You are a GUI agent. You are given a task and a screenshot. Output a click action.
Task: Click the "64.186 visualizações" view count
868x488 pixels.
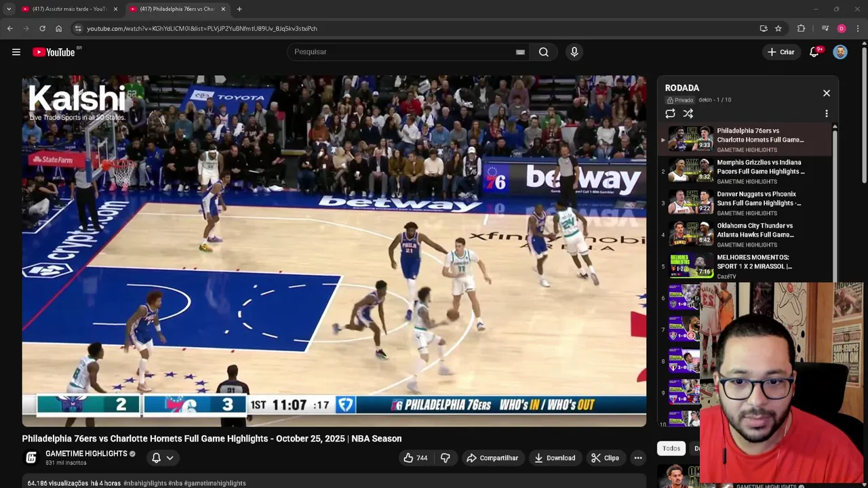tap(58, 483)
